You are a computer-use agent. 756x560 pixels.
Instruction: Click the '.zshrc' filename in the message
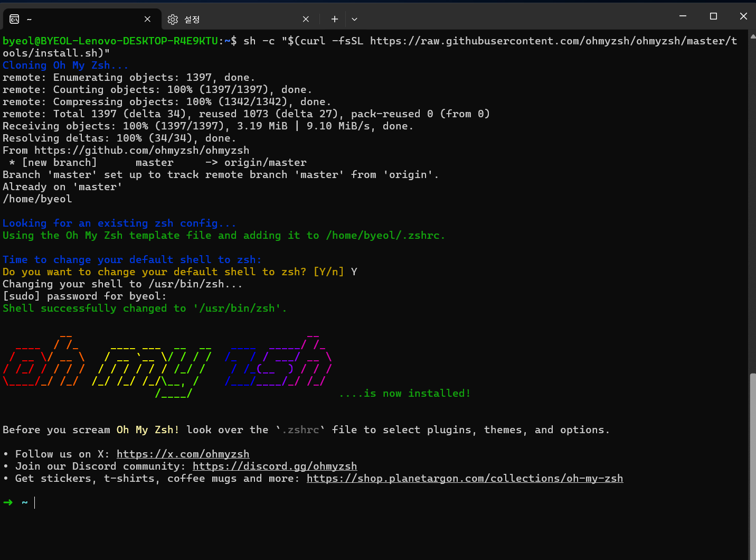[x=300, y=430]
